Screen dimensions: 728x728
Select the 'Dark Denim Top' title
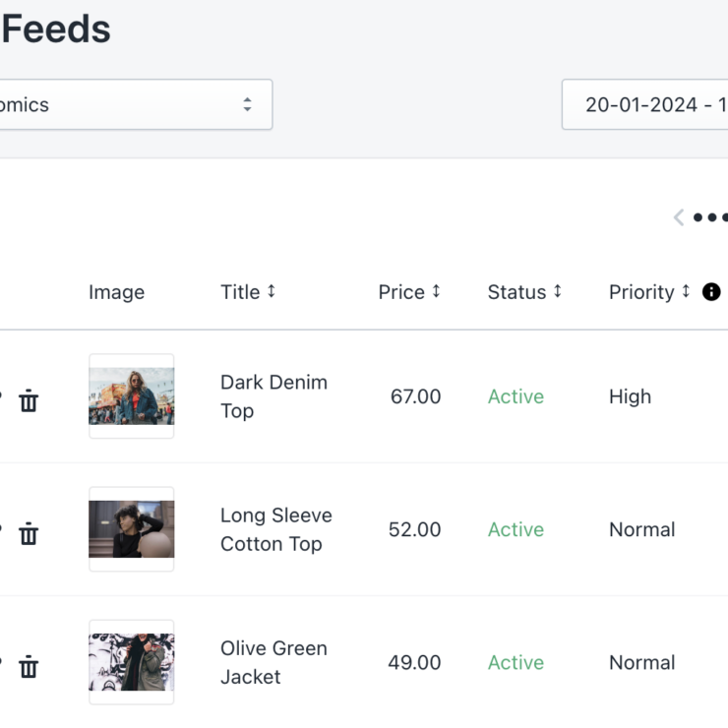click(x=273, y=396)
